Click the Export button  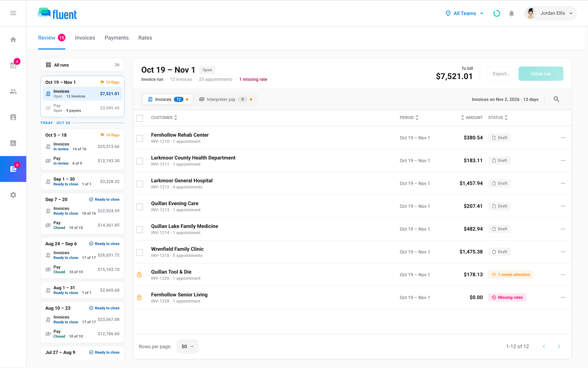pos(501,74)
